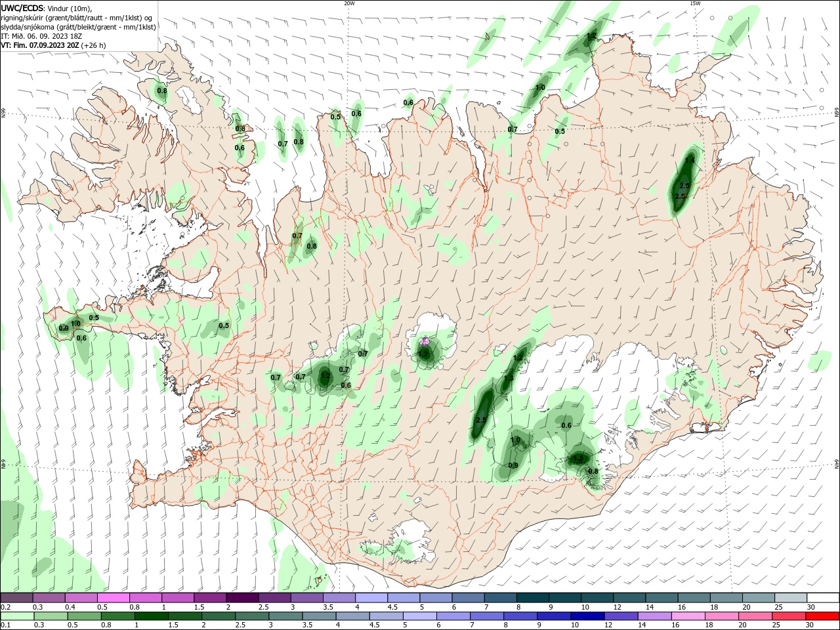Click the 'VT: Fim. 07.09.2023 20Z (+26 h)' line
Screen dimensions: 840x630
point(53,45)
